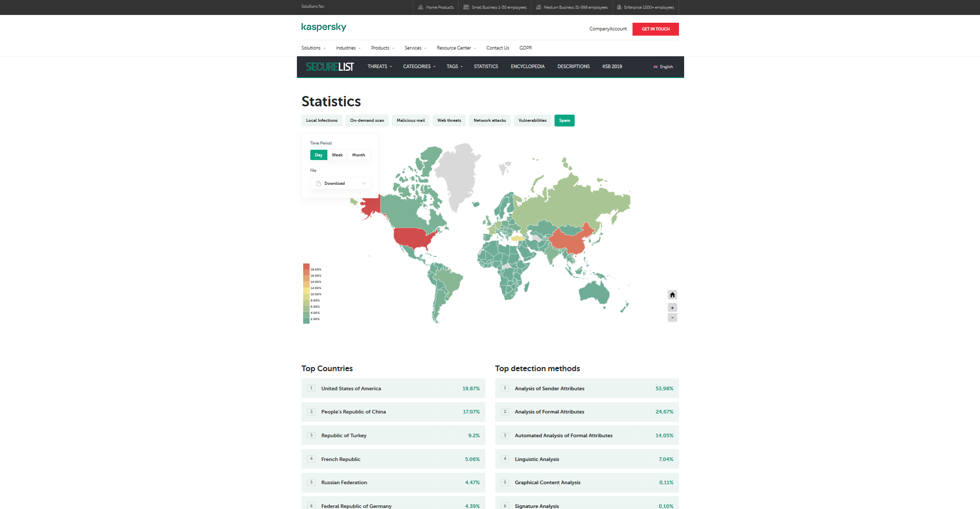Click the Analysis of Sender Attributes row

click(587, 388)
